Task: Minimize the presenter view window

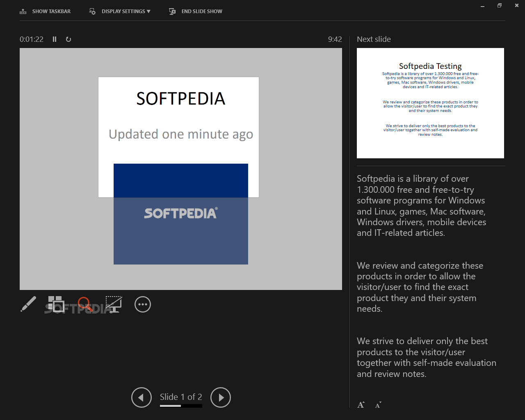Action: [482, 6]
